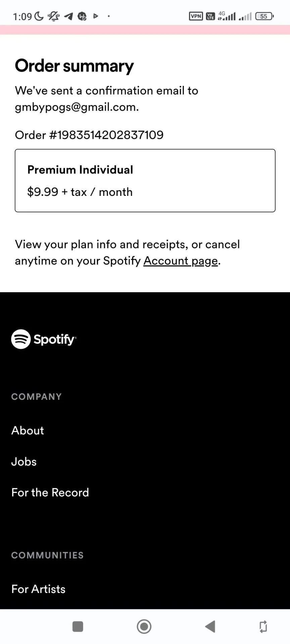Tap the moon do-not-disturb icon

(39, 16)
